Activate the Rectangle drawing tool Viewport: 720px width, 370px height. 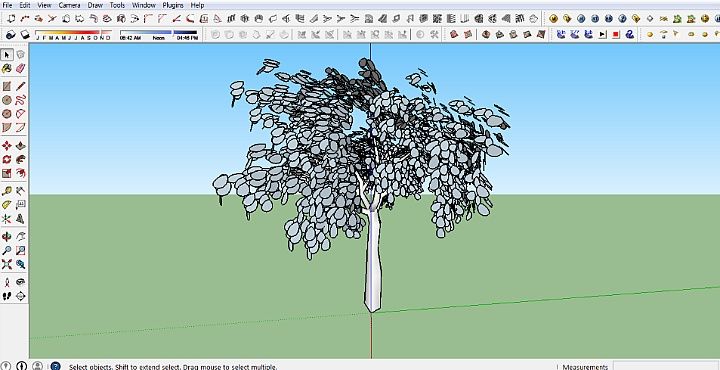point(6,86)
